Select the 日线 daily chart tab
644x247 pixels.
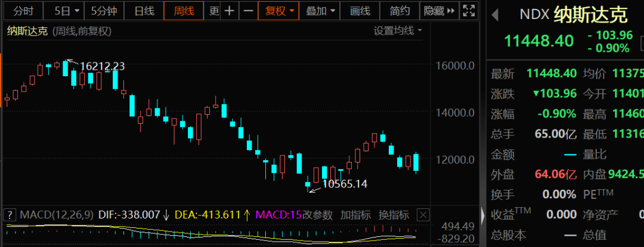[144, 11]
